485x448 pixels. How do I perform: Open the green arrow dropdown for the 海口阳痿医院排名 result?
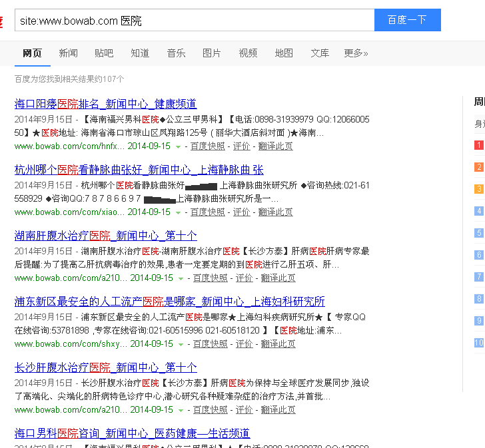pyautogui.click(x=179, y=146)
